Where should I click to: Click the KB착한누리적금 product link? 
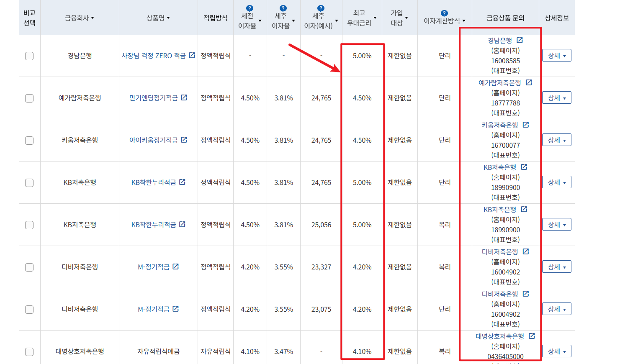point(154,182)
